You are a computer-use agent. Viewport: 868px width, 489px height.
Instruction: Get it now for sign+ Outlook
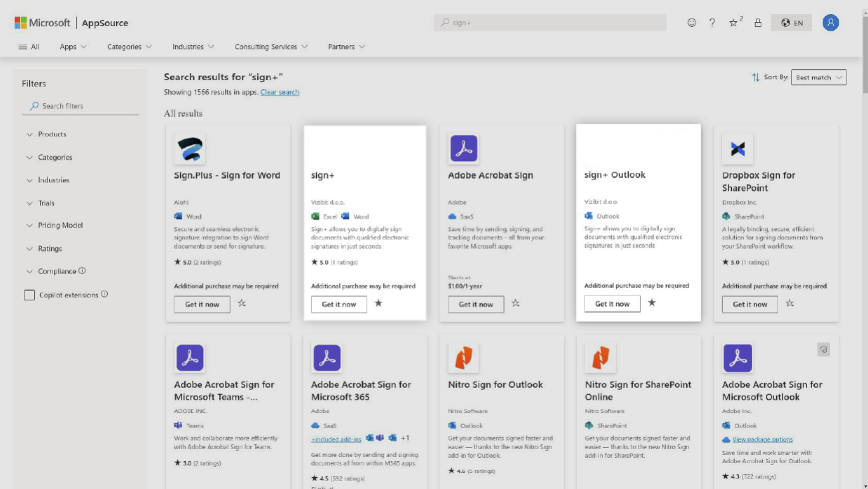612,303
